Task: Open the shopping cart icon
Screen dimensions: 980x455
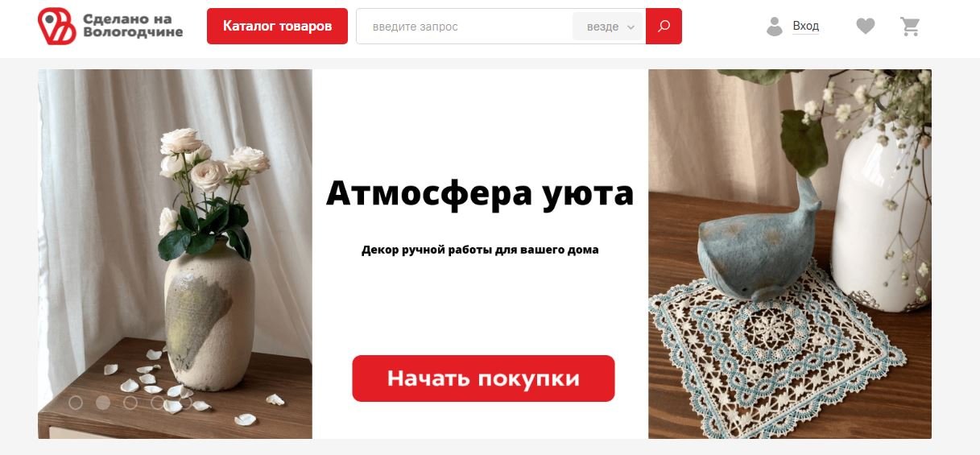Action: click(x=910, y=27)
